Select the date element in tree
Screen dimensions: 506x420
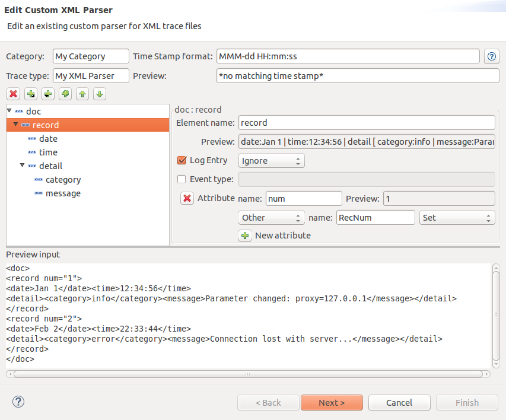[x=48, y=139]
